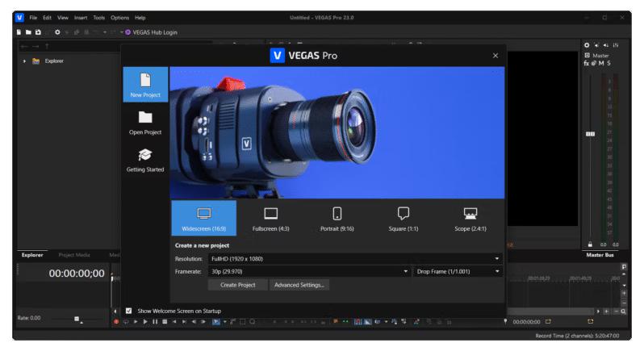
Task: Click the Rate slider handle
Action: 77,319
